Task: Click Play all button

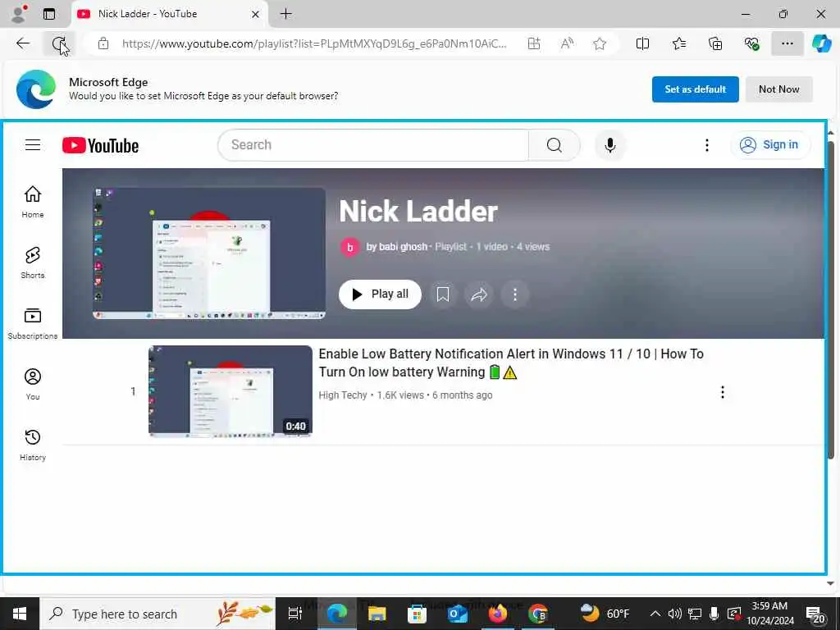Action: pyautogui.click(x=380, y=294)
